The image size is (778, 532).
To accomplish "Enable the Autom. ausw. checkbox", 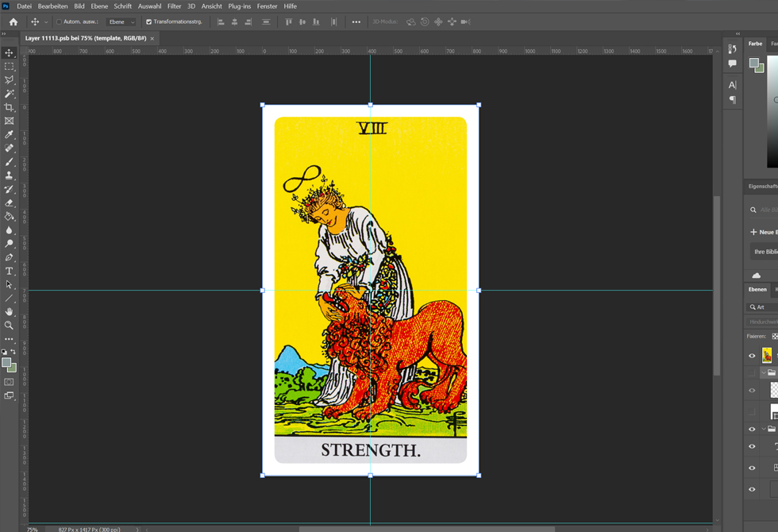I will coord(59,22).
